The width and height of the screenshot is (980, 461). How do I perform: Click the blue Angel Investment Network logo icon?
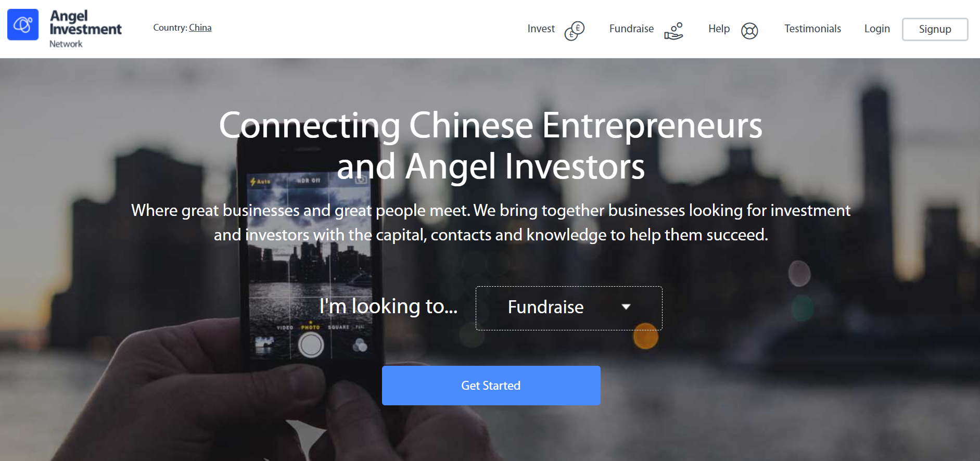click(x=23, y=24)
